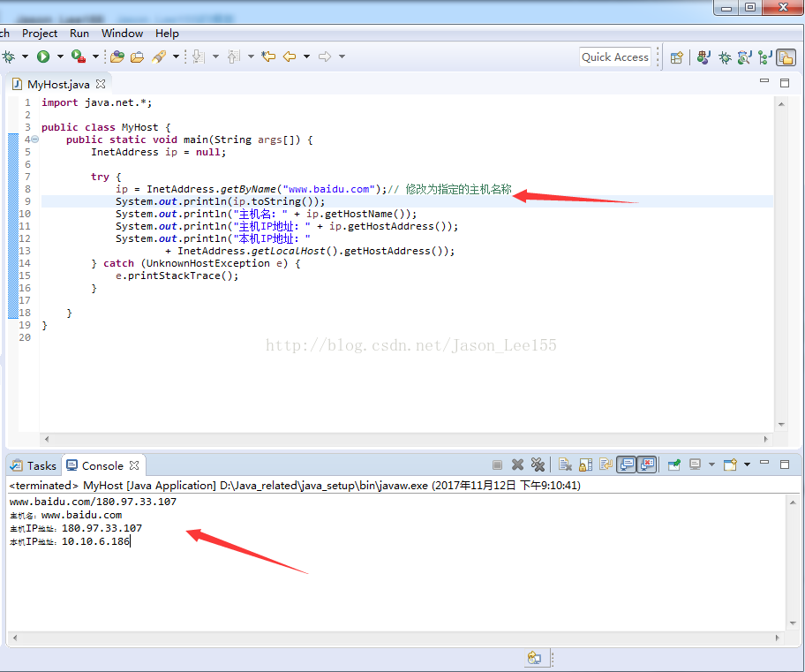This screenshot has width=805, height=672.
Task: Click the Run Last Tool external tools icon
Action: point(79,57)
